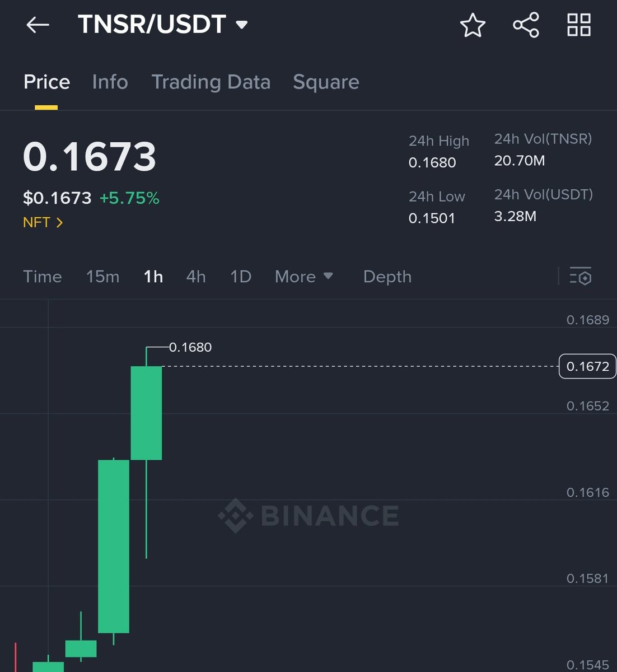Open chart indicator settings icon
Viewport: 617px width, 672px height.
pos(581,276)
